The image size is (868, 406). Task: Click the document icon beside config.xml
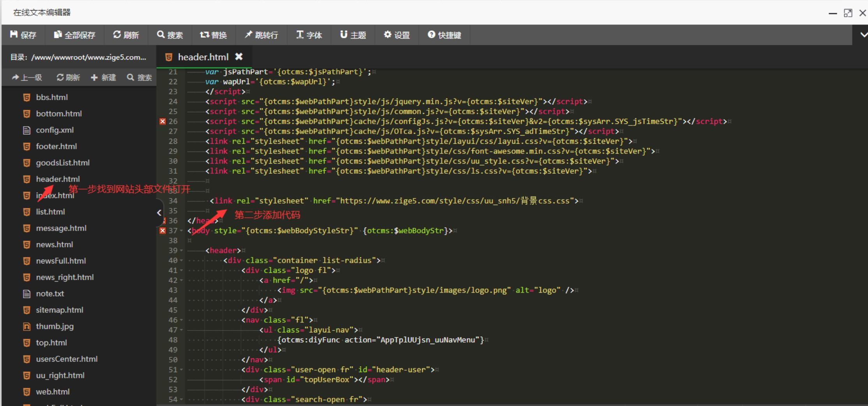[27, 130]
